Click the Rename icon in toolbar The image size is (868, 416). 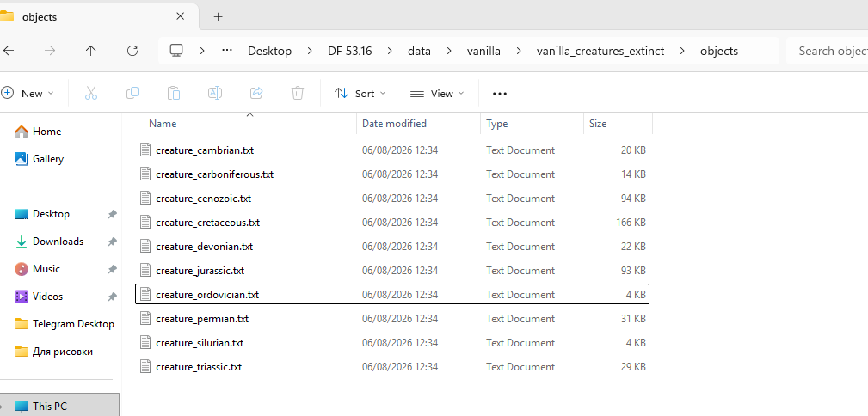[x=215, y=93]
